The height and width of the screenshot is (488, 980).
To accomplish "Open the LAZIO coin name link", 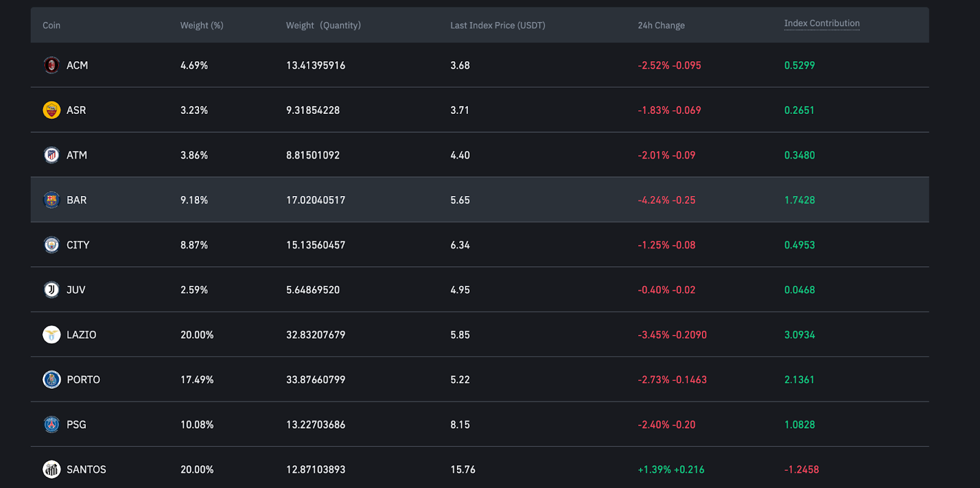I will tap(81, 335).
